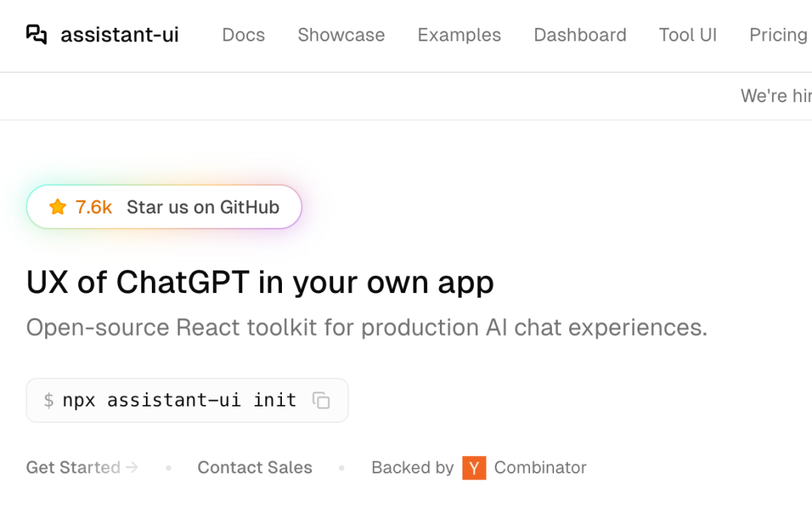
Task: Click the assistant-ui brand name text
Action: point(120,35)
